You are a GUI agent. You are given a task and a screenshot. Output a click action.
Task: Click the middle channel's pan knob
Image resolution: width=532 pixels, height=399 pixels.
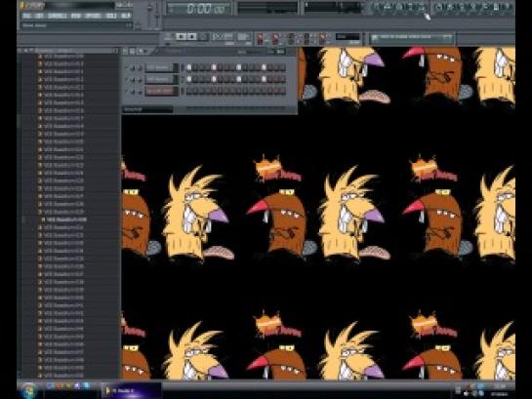(133, 80)
